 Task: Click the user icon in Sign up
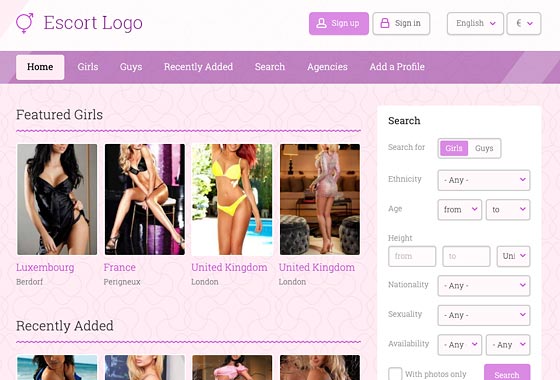pyautogui.click(x=321, y=23)
